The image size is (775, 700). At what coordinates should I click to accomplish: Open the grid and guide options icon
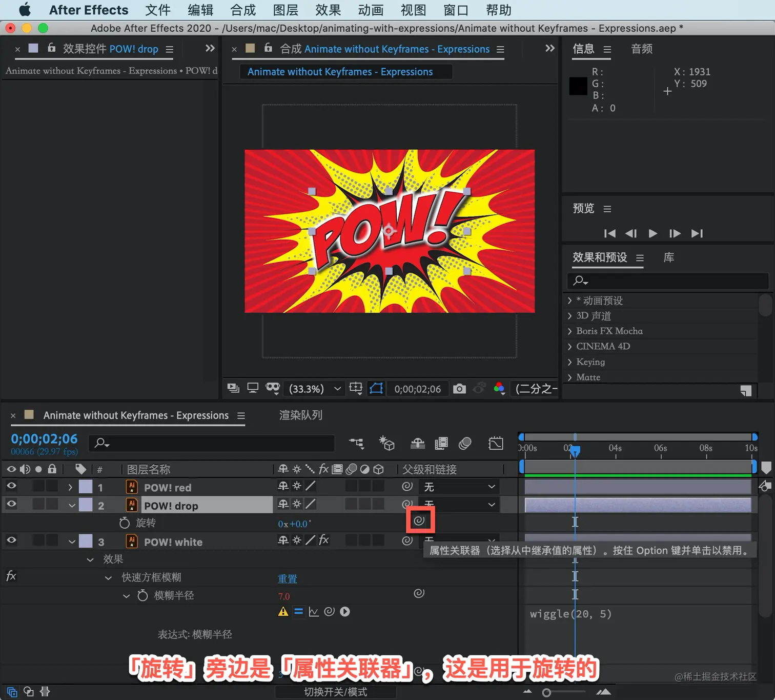[x=356, y=388]
